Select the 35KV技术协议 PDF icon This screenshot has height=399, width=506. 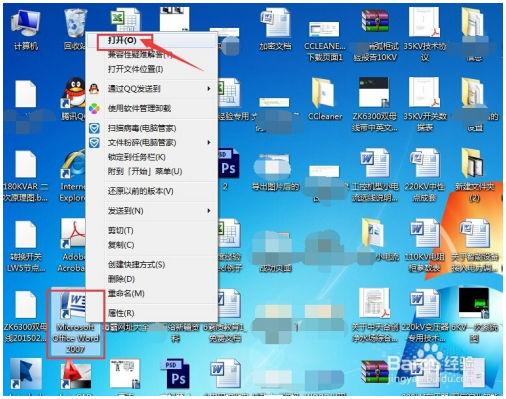[x=425, y=34]
